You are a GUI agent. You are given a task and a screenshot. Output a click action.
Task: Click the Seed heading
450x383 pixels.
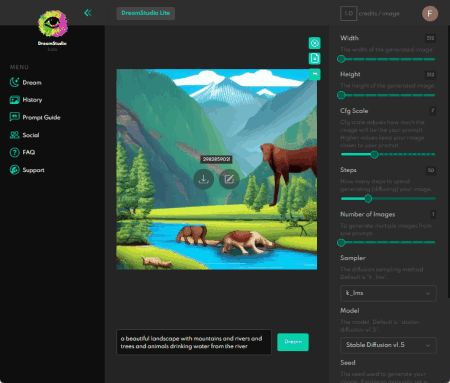tap(348, 363)
